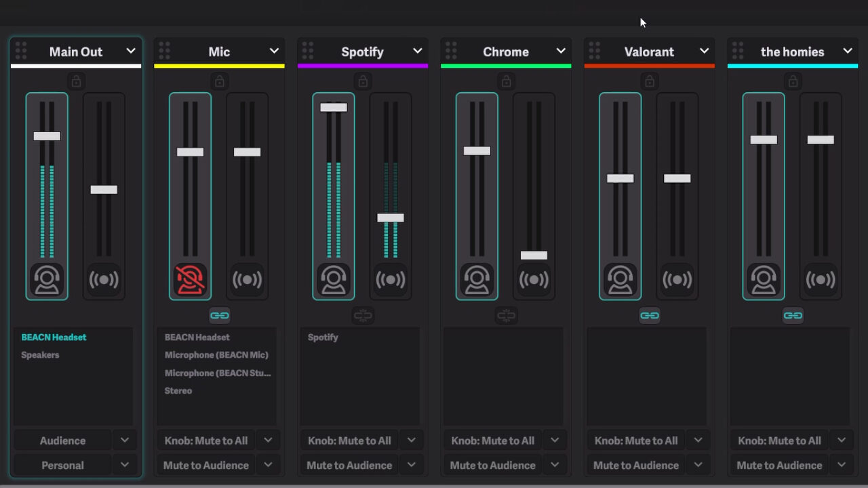The image size is (868, 488).
Task: Mute Main Out audience broadcast mix
Action: coord(104,279)
